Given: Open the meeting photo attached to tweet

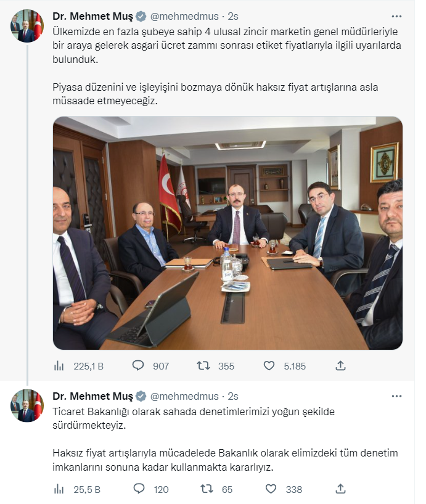Looking at the screenshot, I should (227, 233).
